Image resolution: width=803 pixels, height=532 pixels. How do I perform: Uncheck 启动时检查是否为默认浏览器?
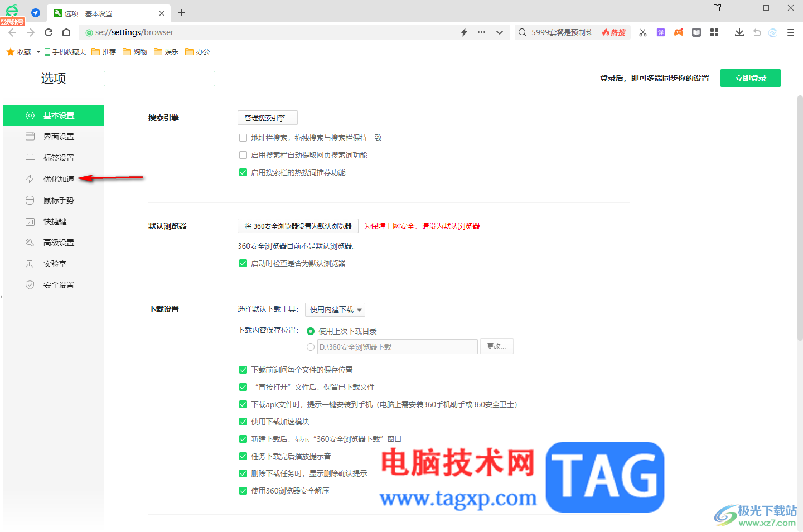pyautogui.click(x=243, y=263)
